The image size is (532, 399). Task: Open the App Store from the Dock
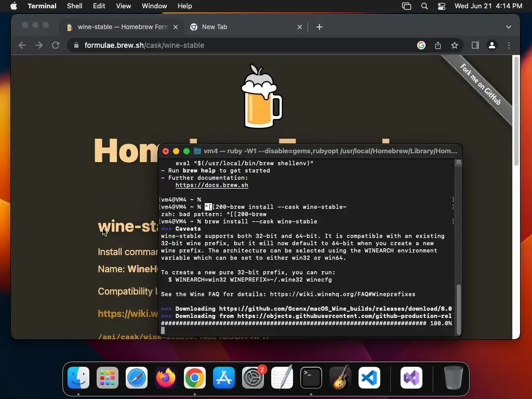click(224, 378)
